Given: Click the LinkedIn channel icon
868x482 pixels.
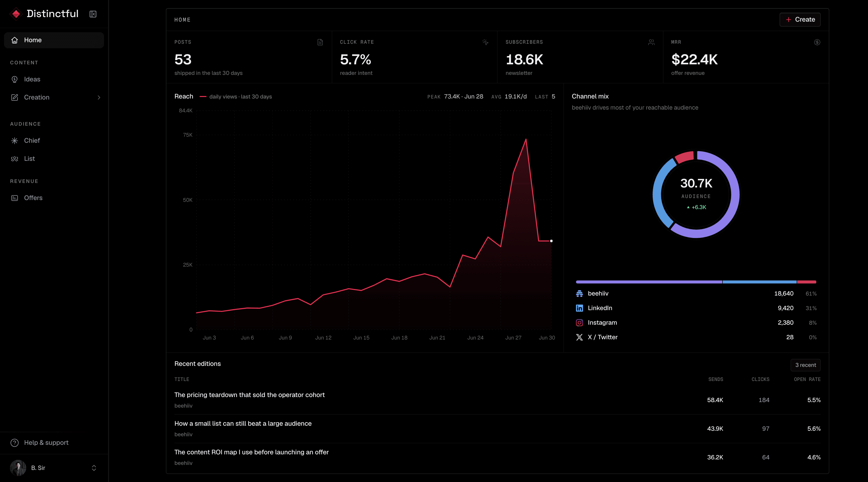Looking at the screenshot, I should point(580,308).
